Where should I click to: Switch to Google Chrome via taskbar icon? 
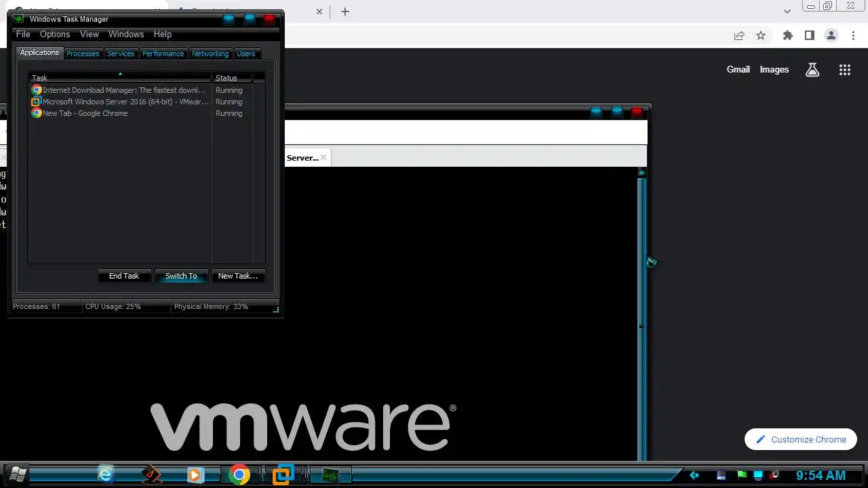coord(239,474)
